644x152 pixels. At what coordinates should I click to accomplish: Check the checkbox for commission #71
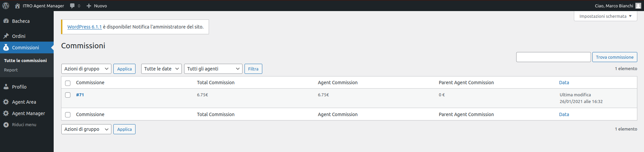click(68, 95)
